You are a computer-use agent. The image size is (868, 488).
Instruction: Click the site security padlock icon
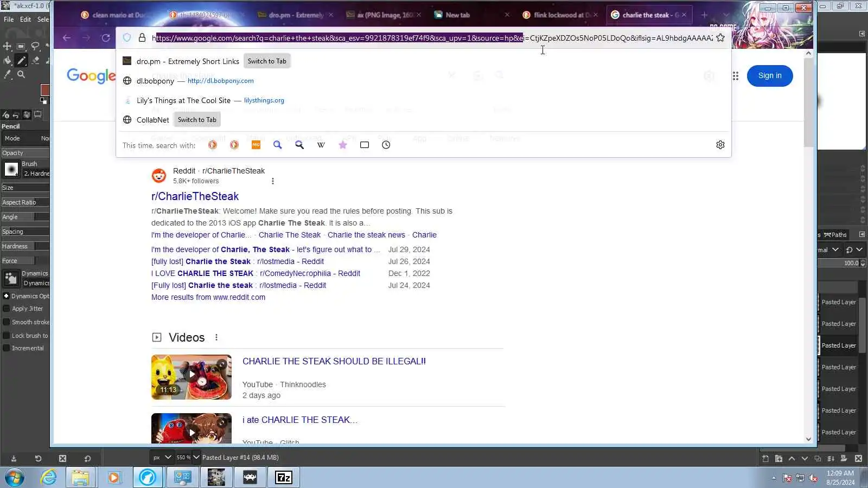pos(142,38)
